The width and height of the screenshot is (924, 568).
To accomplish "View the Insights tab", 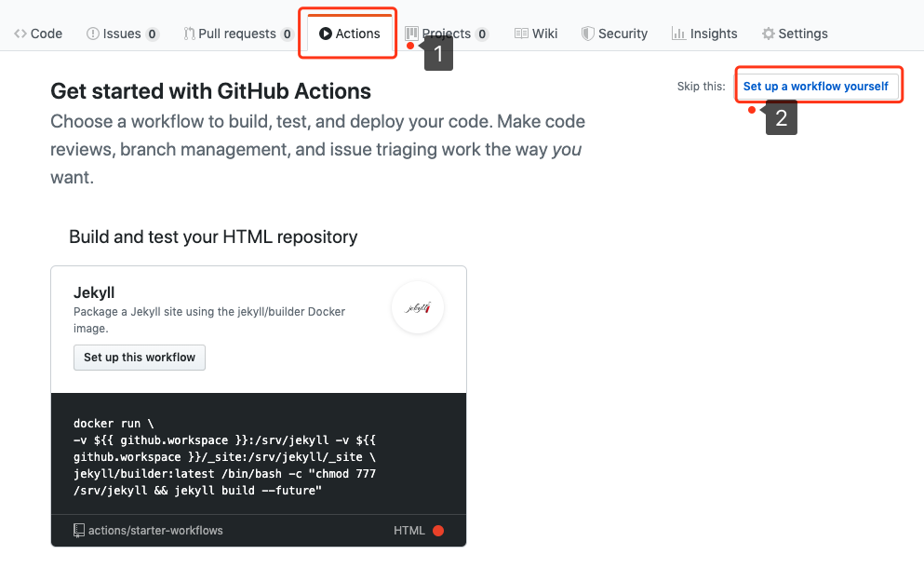I will [704, 34].
